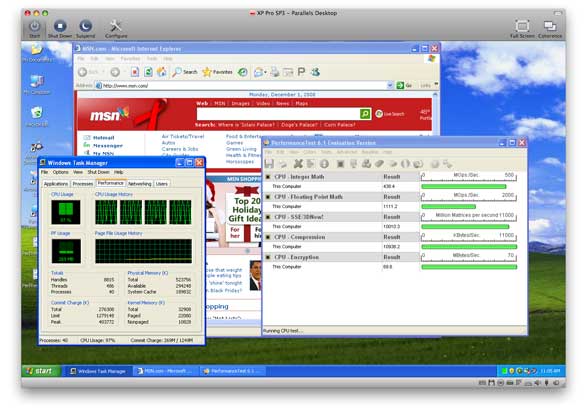Switch to Processes tab in Task Manager
This screenshot has width=584, height=409.
83,184
